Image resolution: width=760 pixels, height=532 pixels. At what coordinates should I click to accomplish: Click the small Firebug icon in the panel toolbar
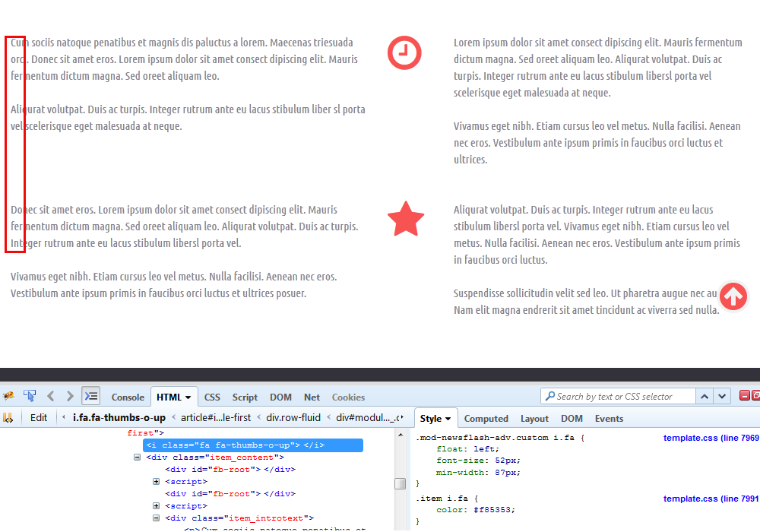coord(9,418)
